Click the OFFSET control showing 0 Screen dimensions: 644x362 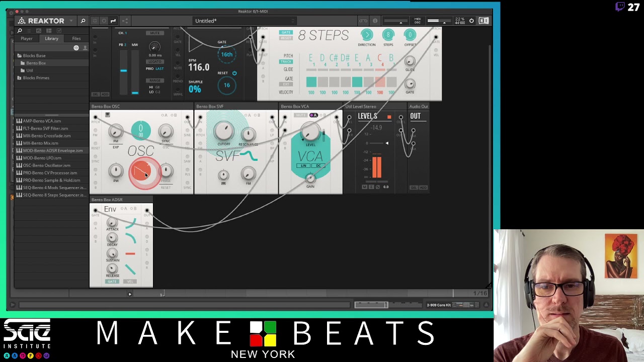click(410, 35)
